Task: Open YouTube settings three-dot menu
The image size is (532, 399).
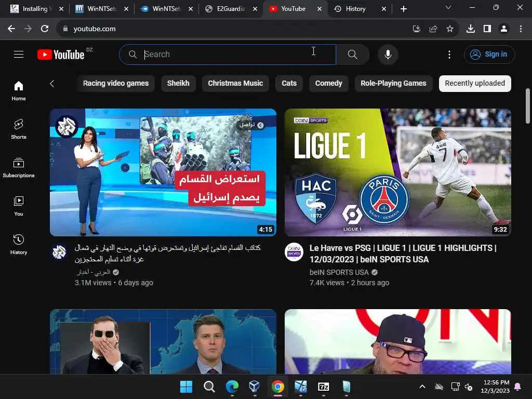Action: tap(449, 54)
